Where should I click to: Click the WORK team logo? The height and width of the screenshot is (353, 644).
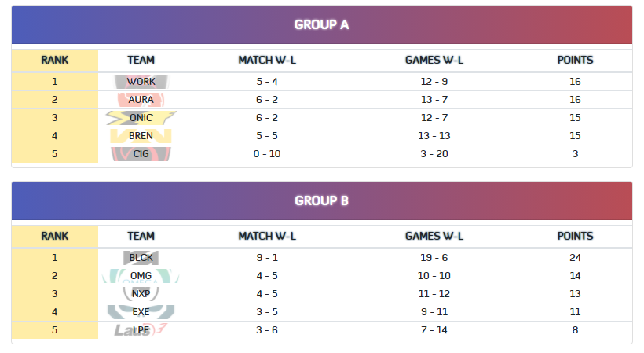click(141, 81)
